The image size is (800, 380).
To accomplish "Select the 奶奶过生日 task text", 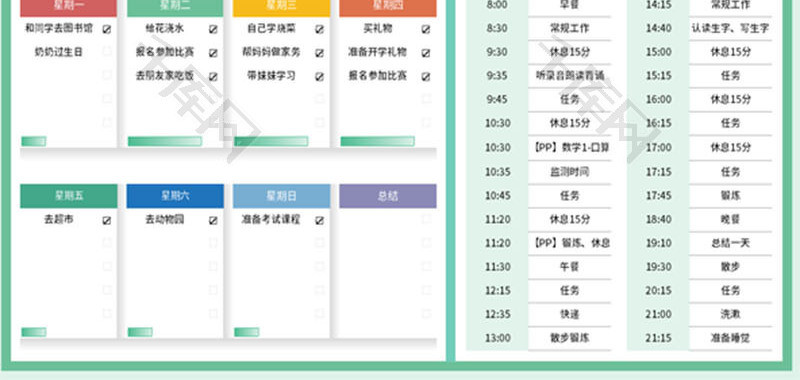I will (59, 52).
